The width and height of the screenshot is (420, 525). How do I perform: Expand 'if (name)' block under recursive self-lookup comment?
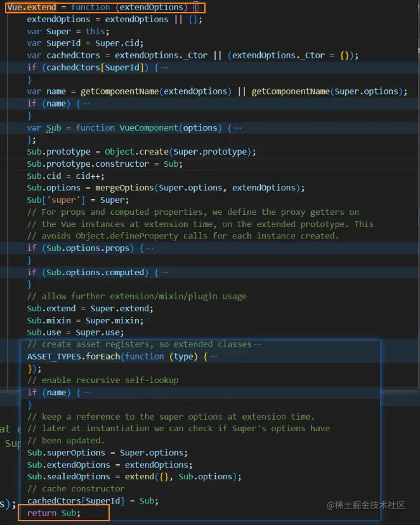click(x=86, y=392)
